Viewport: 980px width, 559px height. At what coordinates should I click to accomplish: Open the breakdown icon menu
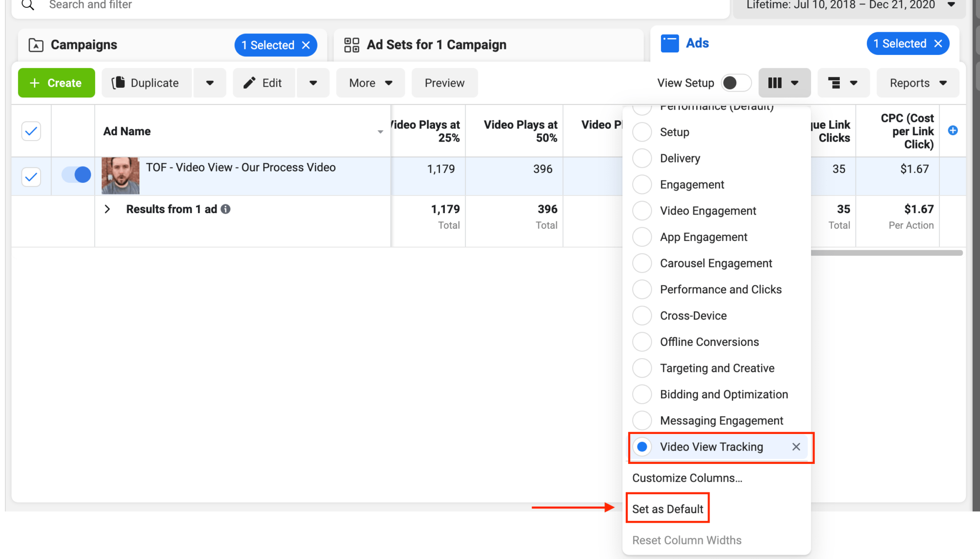pos(843,83)
